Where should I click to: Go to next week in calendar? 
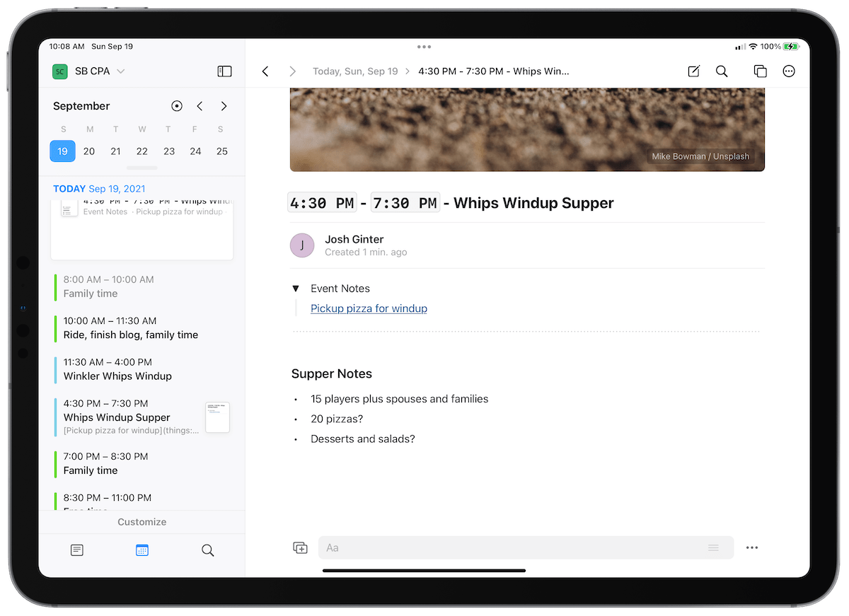tap(224, 106)
